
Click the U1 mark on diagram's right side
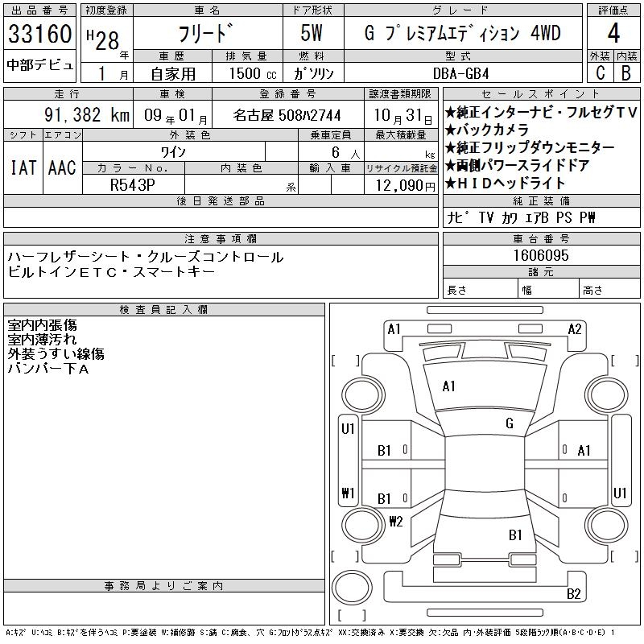pyautogui.click(x=620, y=493)
